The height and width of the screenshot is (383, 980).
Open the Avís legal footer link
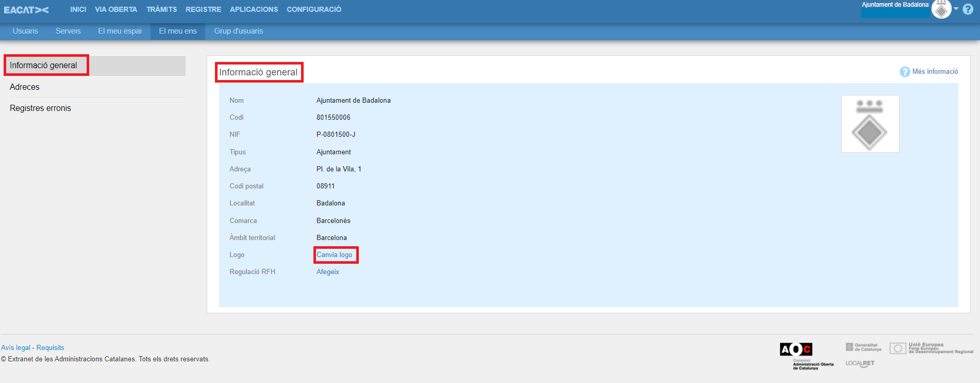point(15,347)
